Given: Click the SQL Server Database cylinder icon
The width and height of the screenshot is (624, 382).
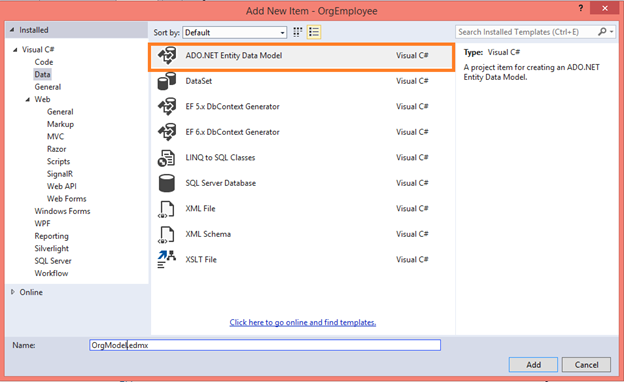Looking at the screenshot, I should coord(166,183).
